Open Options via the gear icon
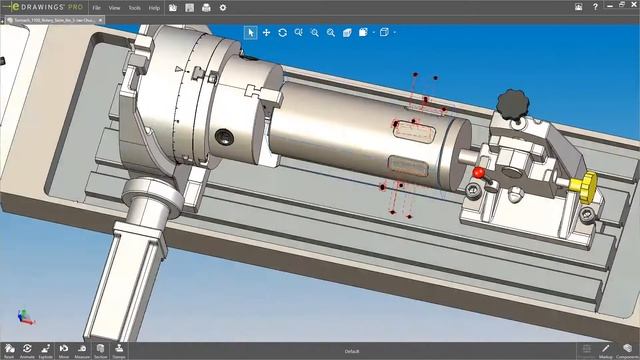Image resolution: width=640 pixels, height=360 pixels. [223, 7]
